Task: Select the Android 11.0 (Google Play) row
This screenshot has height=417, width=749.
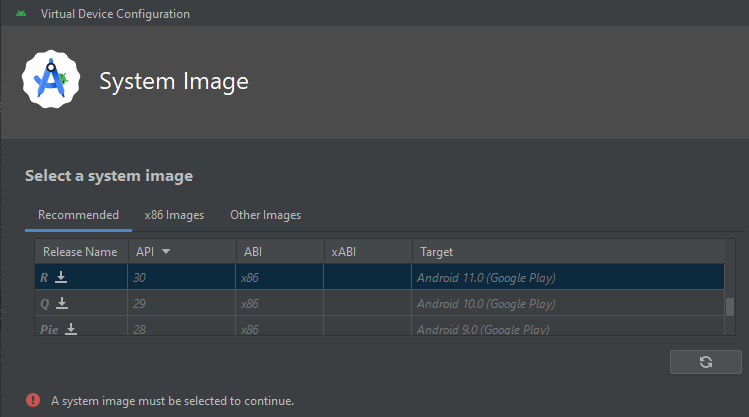Action: 379,277
